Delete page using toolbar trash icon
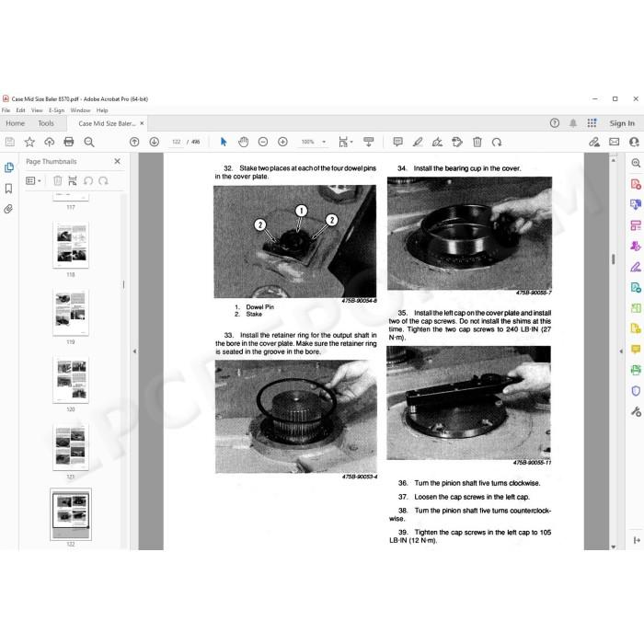The width and height of the screenshot is (644, 644). pyautogui.click(x=477, y=142)
